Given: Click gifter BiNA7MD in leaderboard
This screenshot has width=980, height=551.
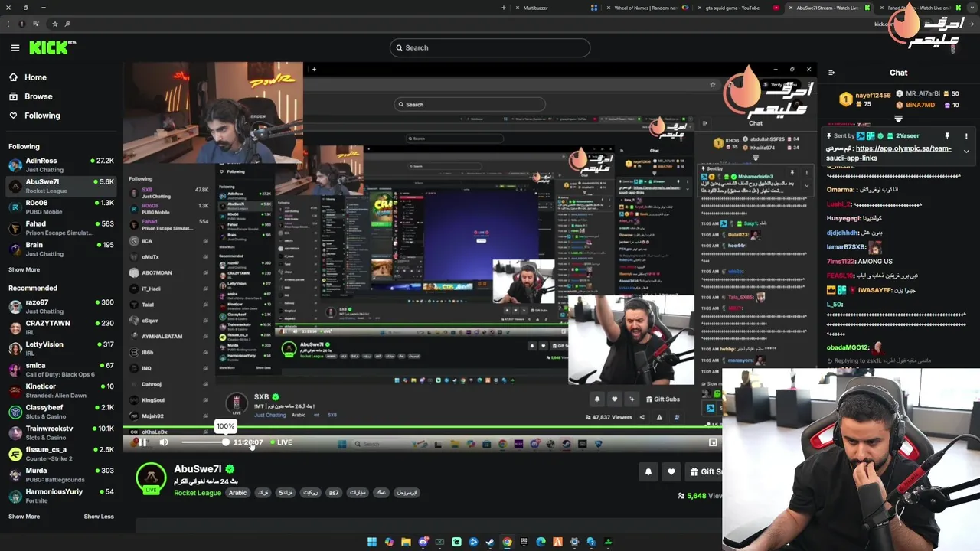Looking at the screenshot, I should coord(920,105).
